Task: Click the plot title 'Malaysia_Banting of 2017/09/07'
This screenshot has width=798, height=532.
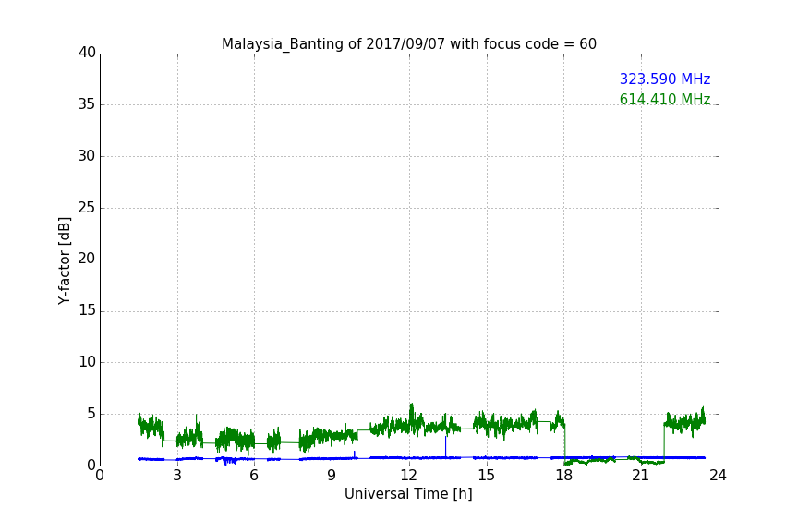Action: (408, 44)
